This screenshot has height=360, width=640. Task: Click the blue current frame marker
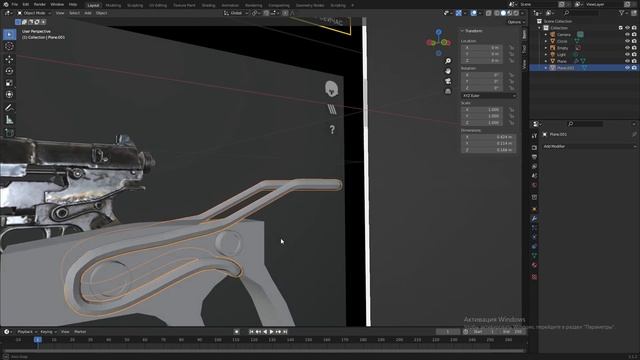[38, 340]
